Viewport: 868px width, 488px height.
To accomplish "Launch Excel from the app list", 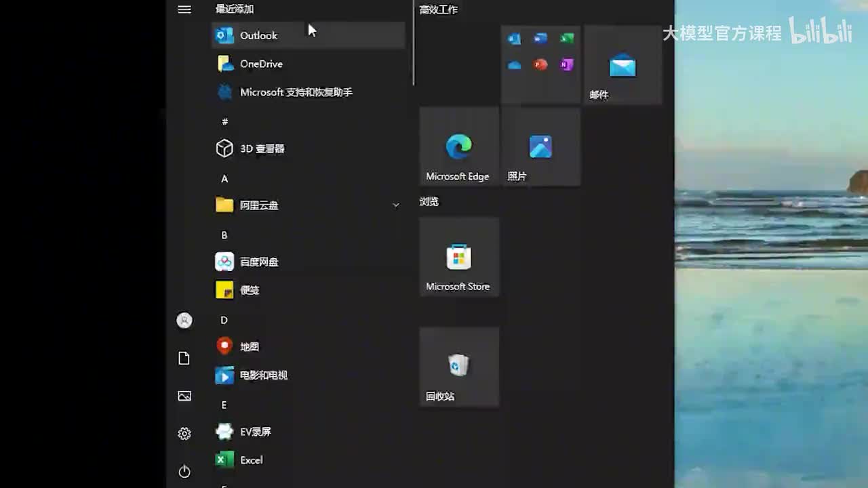I will (309, 460).
